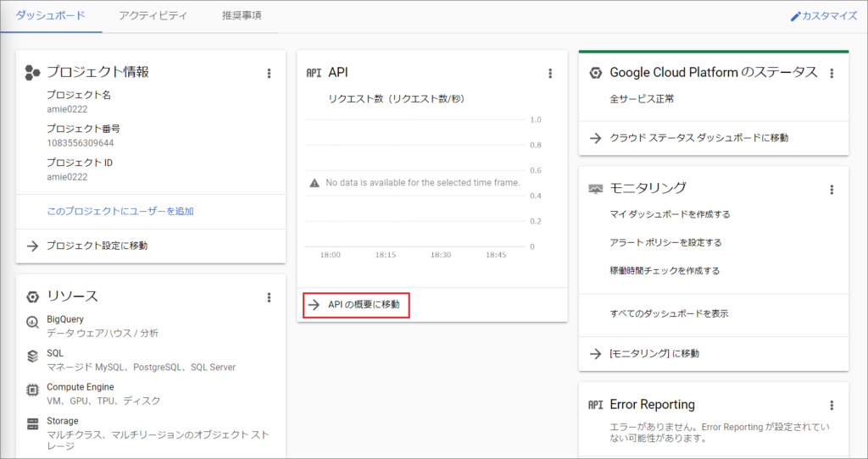Open プロジェクト情報 card three-dot menu
Image resolution: width=868 pixels, height=459 pixels.
coord(269,73)
